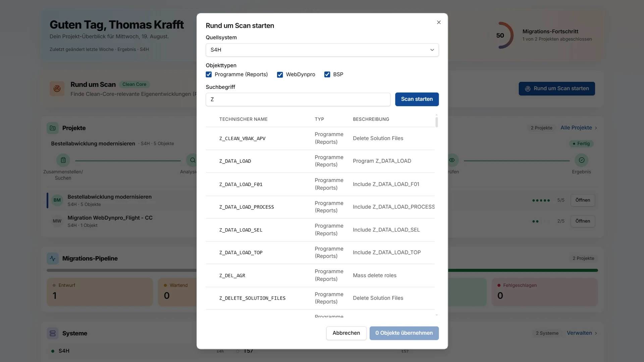Sort by TECHNISCHER NAME column header
The height and width of the screenshot is (362, 644).
point(243,119)
